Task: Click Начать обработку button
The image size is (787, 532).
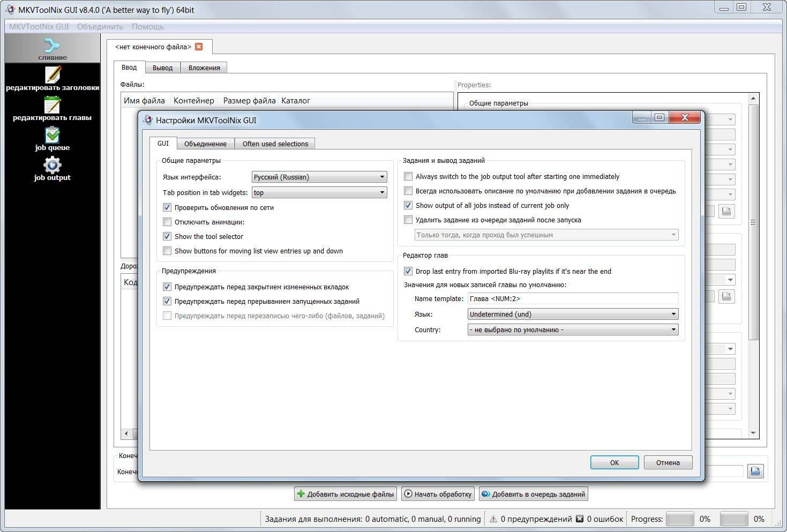Action: pos(438,494)
